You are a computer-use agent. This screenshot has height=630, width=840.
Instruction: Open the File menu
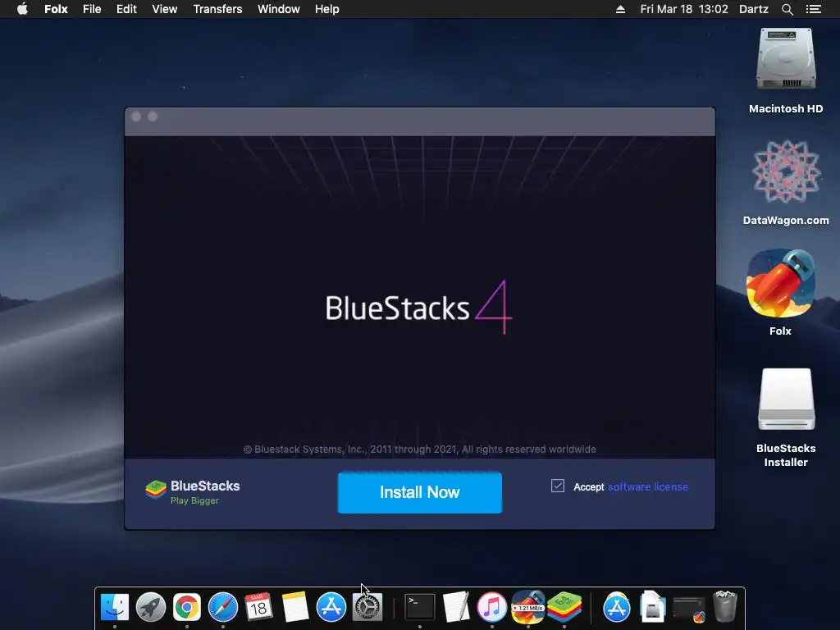(92, 9)
